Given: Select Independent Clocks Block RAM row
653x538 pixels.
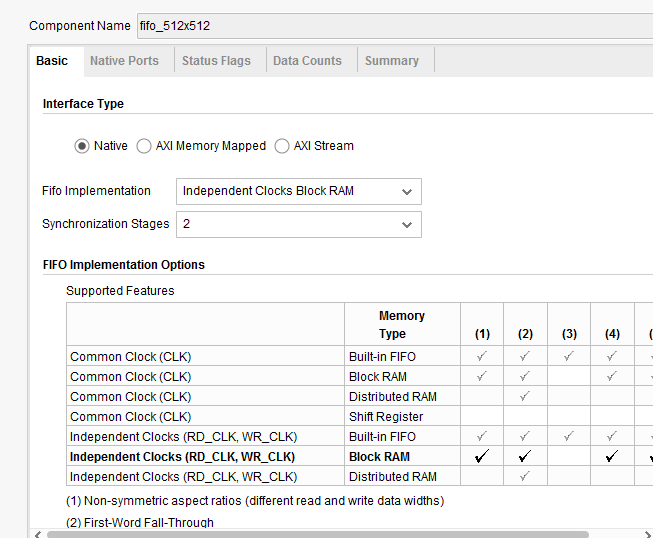Looking at the screenshot, I should pyautogui.click(x=183, y=457).
